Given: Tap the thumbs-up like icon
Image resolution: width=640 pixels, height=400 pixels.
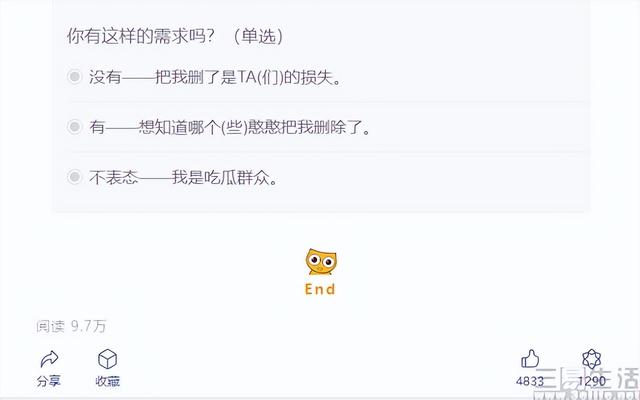Looking at the screenshot, I should (530, 359).
